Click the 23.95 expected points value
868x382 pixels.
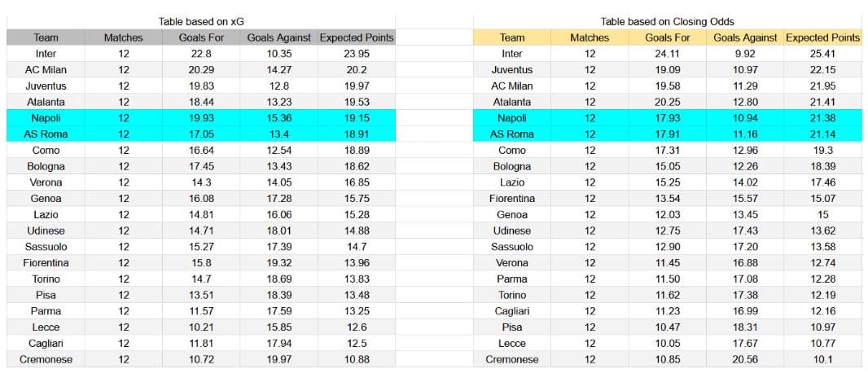(x=357, y=54)
